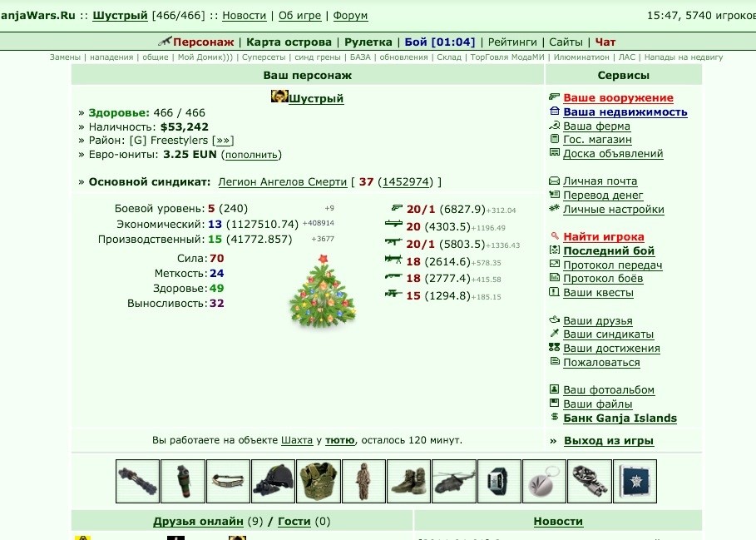This screenshot has width=756, height=540.
Task: Go to Карта острова
Action: 289,42
